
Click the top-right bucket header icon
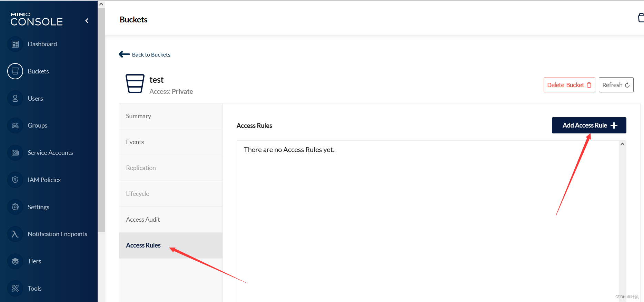point(641,18)
